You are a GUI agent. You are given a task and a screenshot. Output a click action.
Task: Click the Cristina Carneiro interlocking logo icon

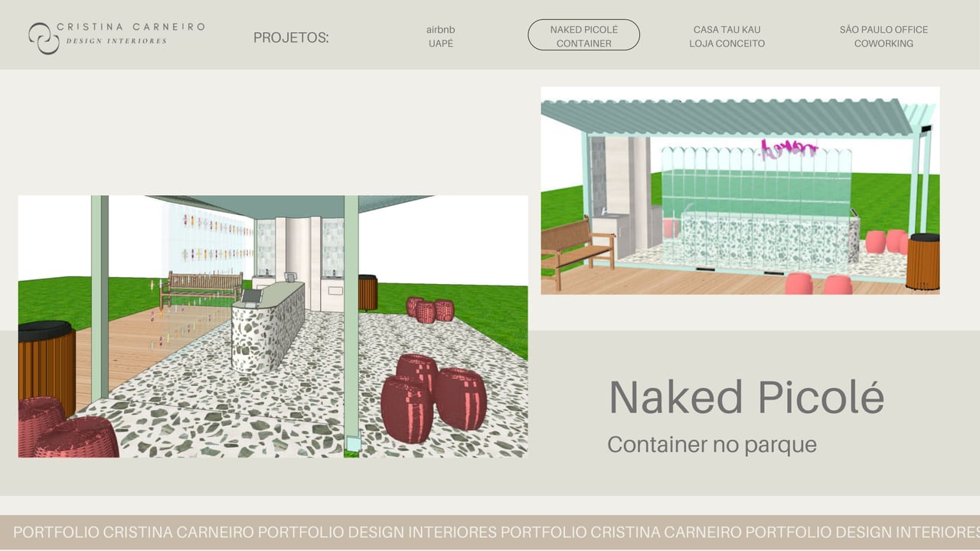tap(44, 38)
